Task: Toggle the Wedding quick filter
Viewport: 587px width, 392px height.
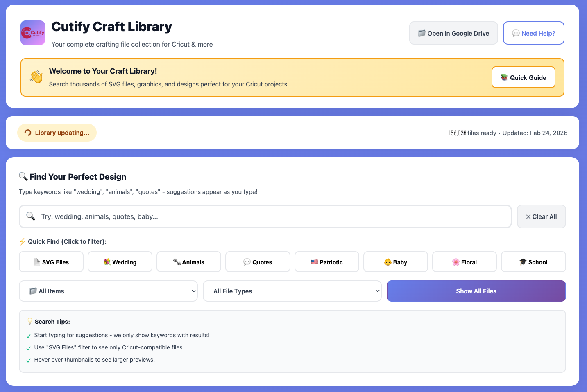Action: coord(120,262)
